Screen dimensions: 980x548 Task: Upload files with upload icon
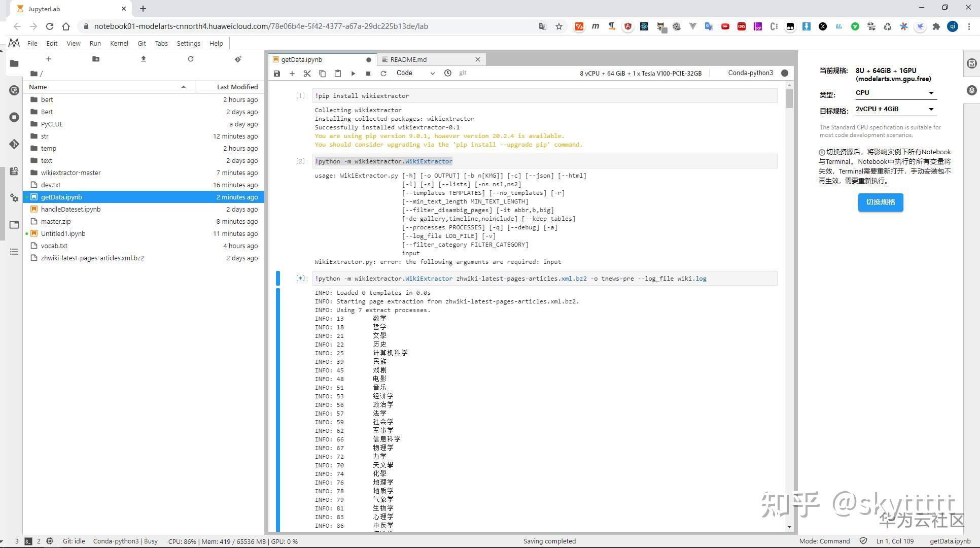143,59
